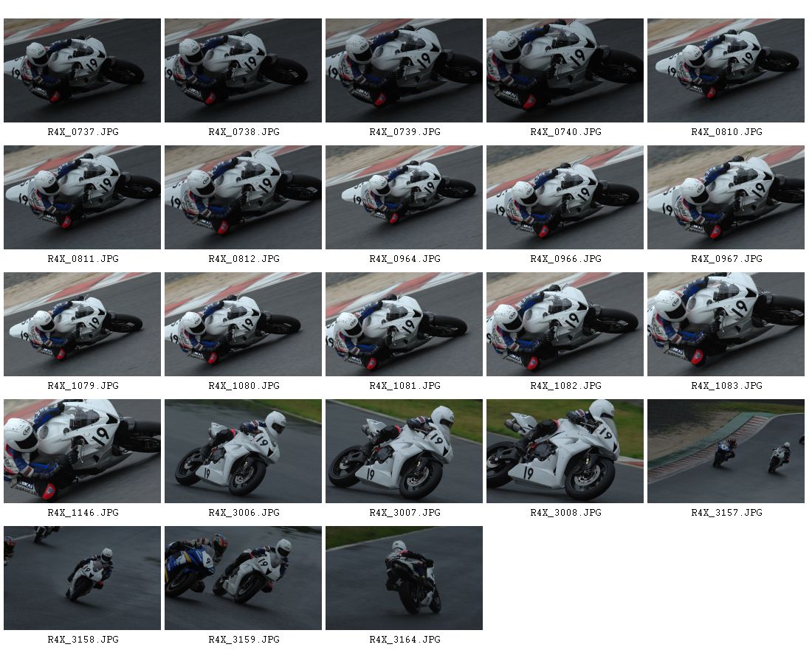Select the R4X_0966.JPG thumbnail

565,197
